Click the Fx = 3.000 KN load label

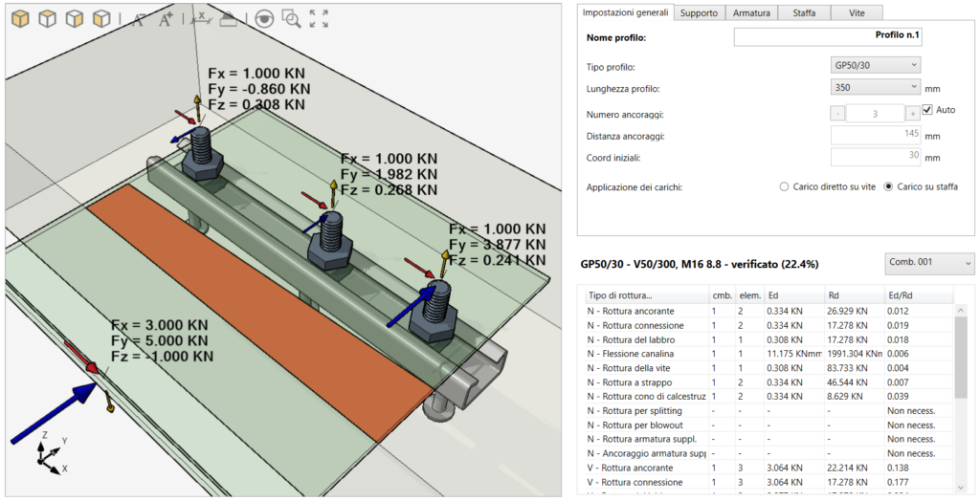coord(160,325)
